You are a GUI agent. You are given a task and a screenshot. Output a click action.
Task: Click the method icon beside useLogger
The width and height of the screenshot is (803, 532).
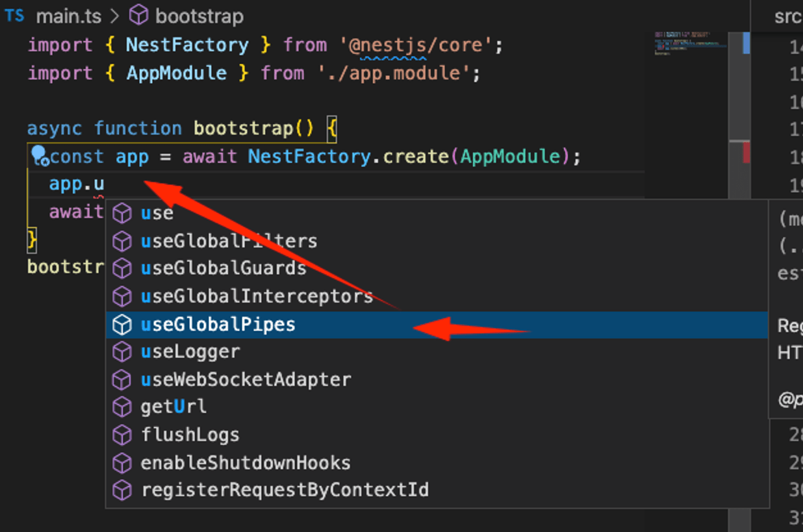pyautogui.click(x=122, y=351)
